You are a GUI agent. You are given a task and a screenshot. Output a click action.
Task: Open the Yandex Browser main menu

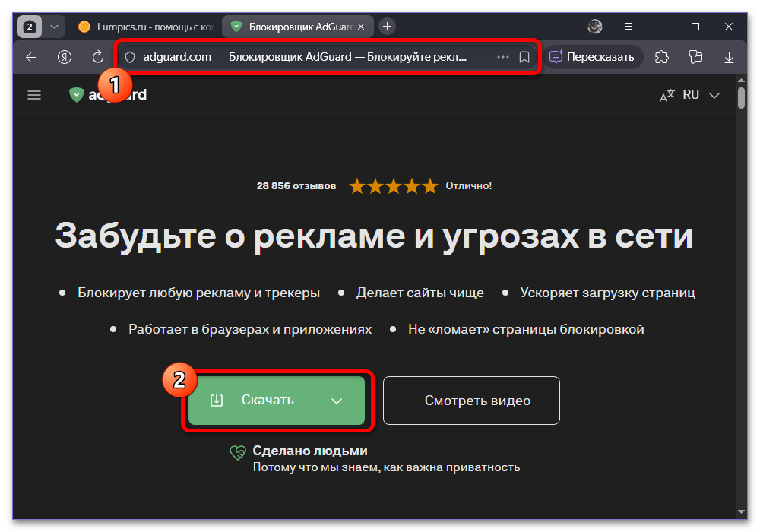point(629,27)
